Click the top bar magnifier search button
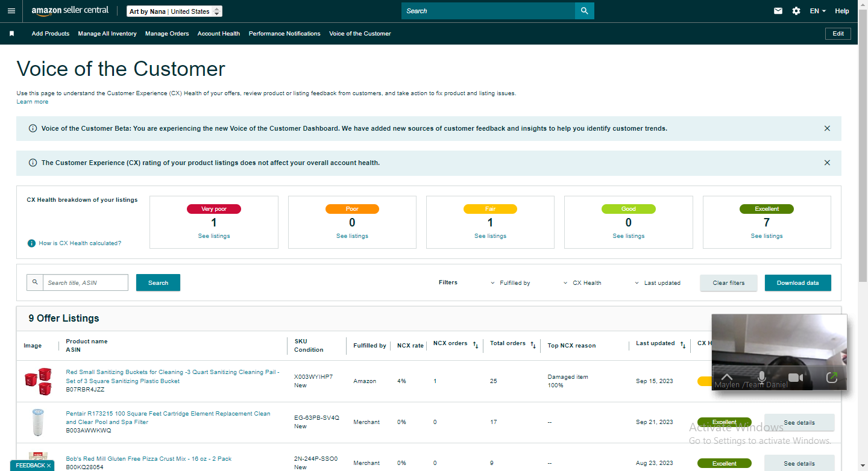This screenshot has width=868, height=471. tap(585, 11)
